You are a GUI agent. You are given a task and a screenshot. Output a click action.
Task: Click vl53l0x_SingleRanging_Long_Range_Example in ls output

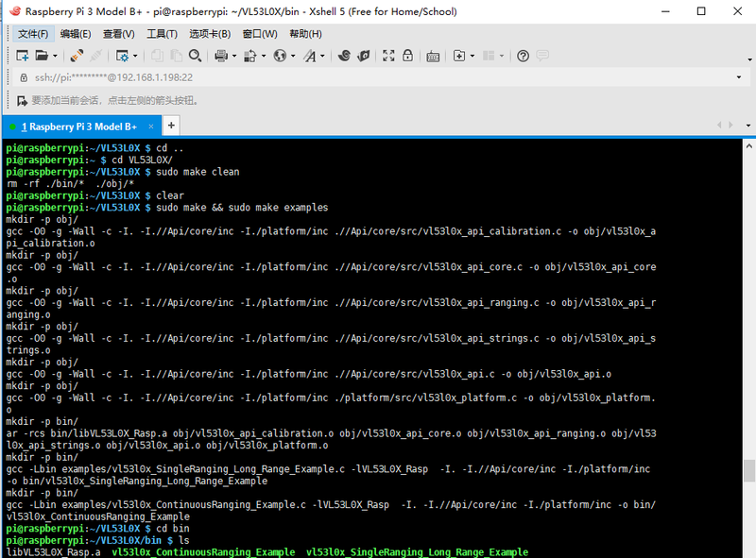[418, 552]
